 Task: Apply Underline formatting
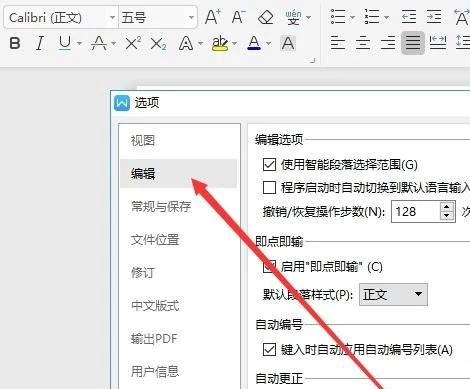pos(65,43)
